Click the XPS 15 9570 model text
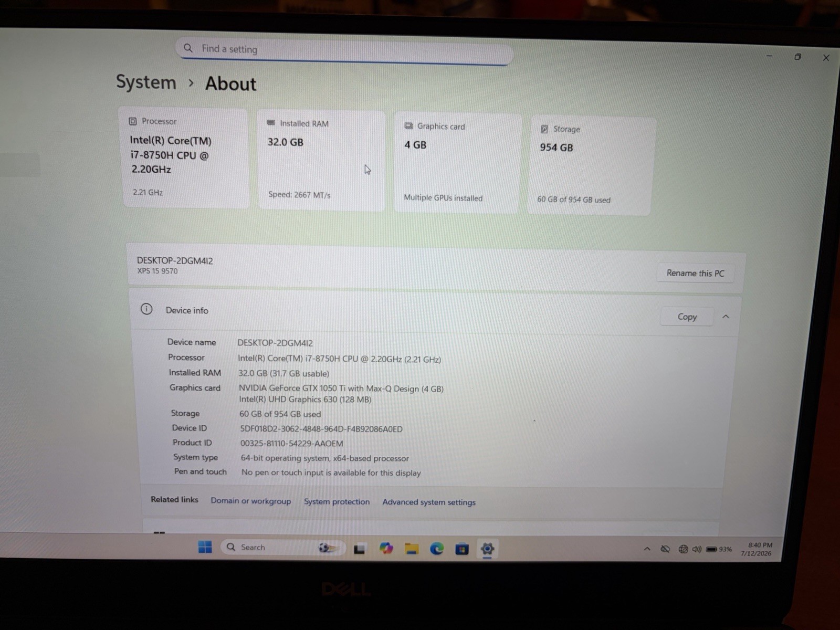840x630 pixels. 157,271
